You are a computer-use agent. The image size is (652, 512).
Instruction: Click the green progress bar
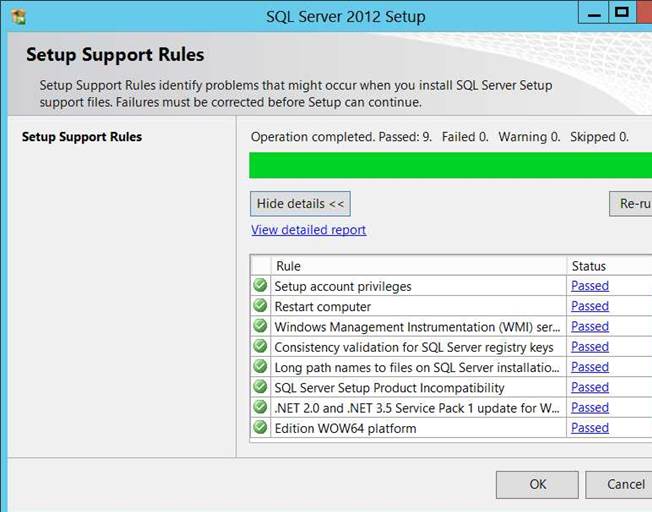(450, 165)
